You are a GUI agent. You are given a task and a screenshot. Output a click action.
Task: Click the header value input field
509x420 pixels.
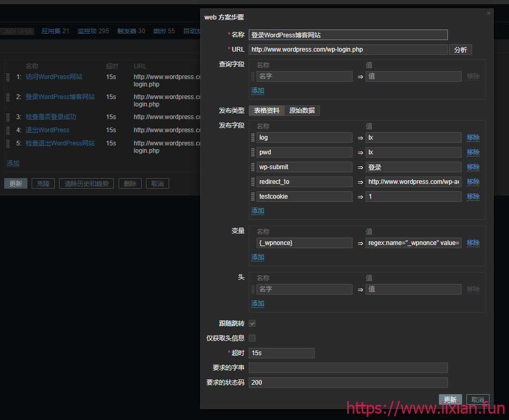point(413,289)
